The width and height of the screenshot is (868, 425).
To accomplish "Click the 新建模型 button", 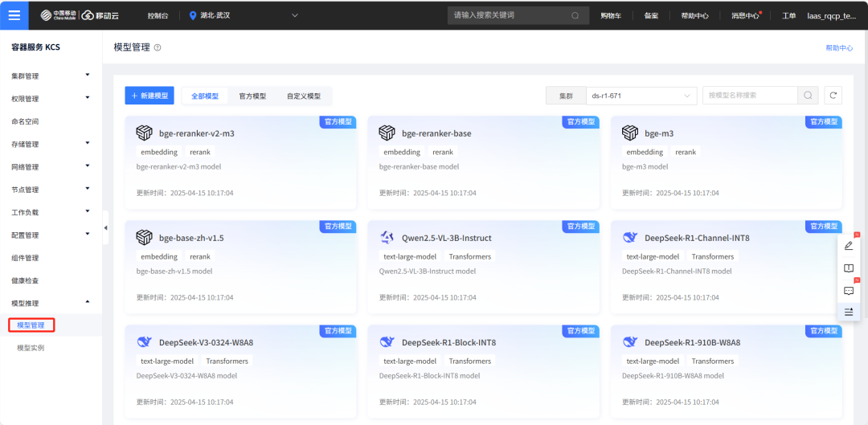I will tap(149, 95).
